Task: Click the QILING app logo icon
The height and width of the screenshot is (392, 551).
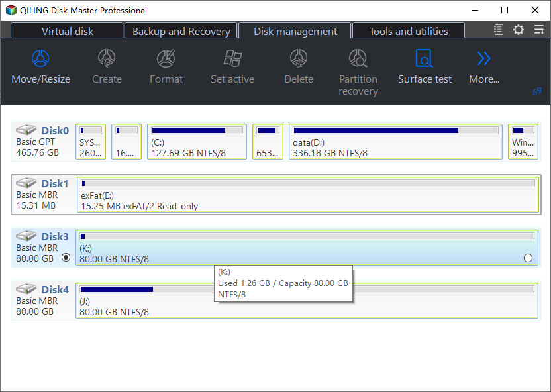Action: point(11,10)
